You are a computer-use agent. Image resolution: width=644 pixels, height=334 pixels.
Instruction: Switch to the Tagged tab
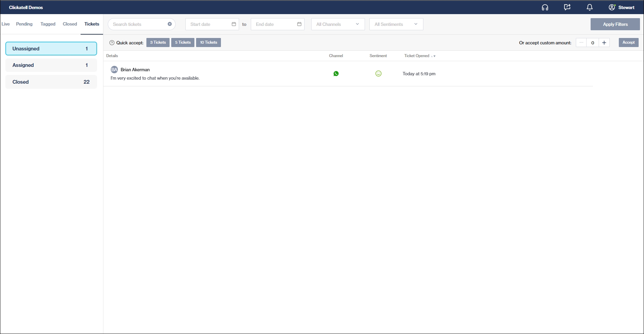point(48,24)
